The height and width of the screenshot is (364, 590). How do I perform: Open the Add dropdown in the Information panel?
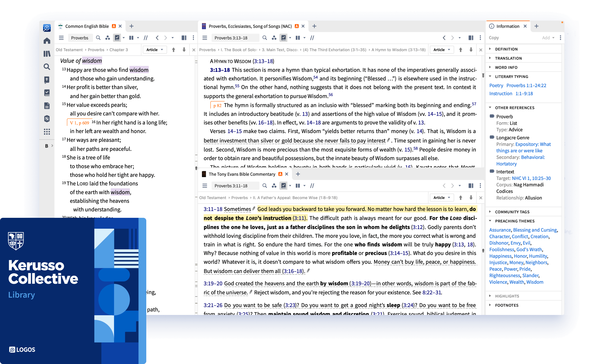pyautogui.click(x=548, y=38)
